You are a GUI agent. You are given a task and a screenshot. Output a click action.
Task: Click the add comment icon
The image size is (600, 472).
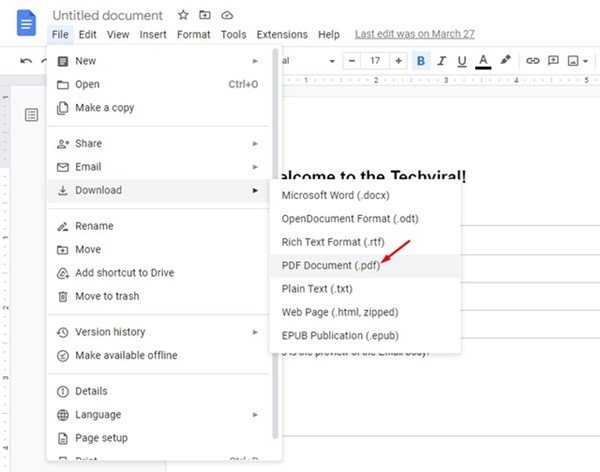[554, 61]
